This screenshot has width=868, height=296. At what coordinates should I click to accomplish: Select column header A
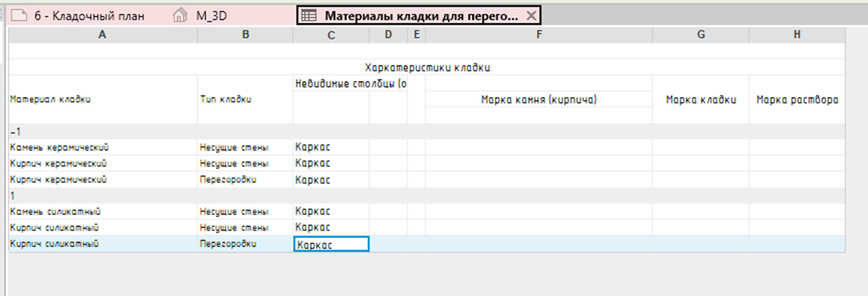click(103, 35)
